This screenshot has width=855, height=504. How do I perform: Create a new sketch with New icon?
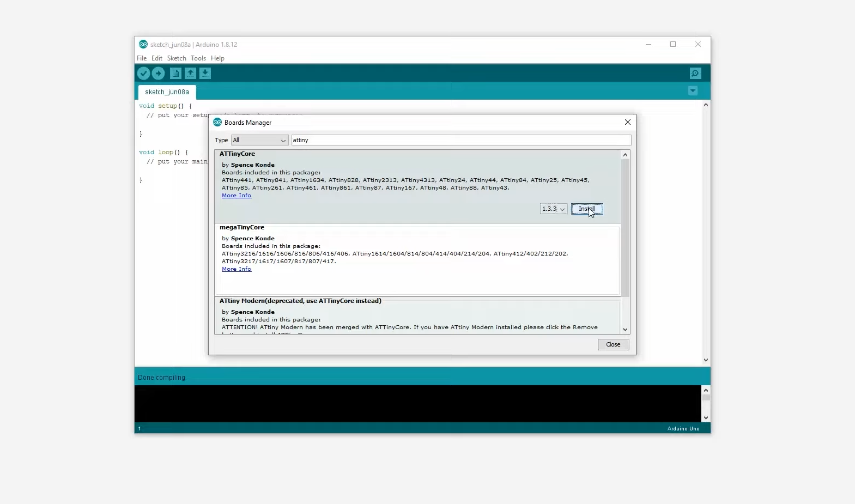coord(175,74)
